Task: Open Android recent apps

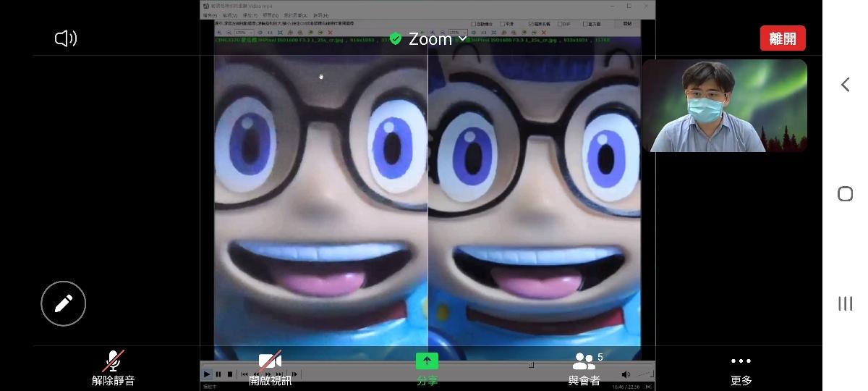Action: [845, 304]
